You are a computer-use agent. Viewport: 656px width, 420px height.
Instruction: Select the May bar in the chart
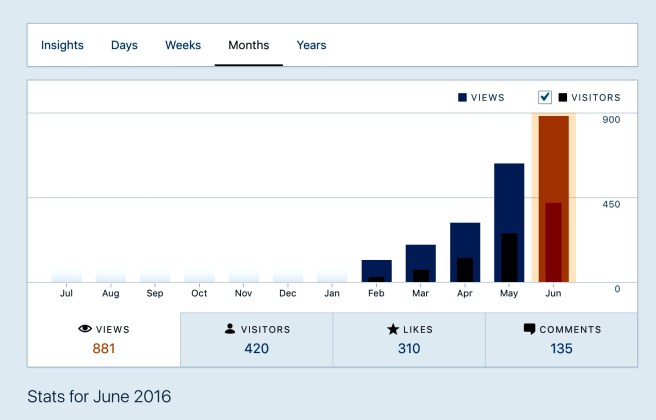click(x=509, y=223)
